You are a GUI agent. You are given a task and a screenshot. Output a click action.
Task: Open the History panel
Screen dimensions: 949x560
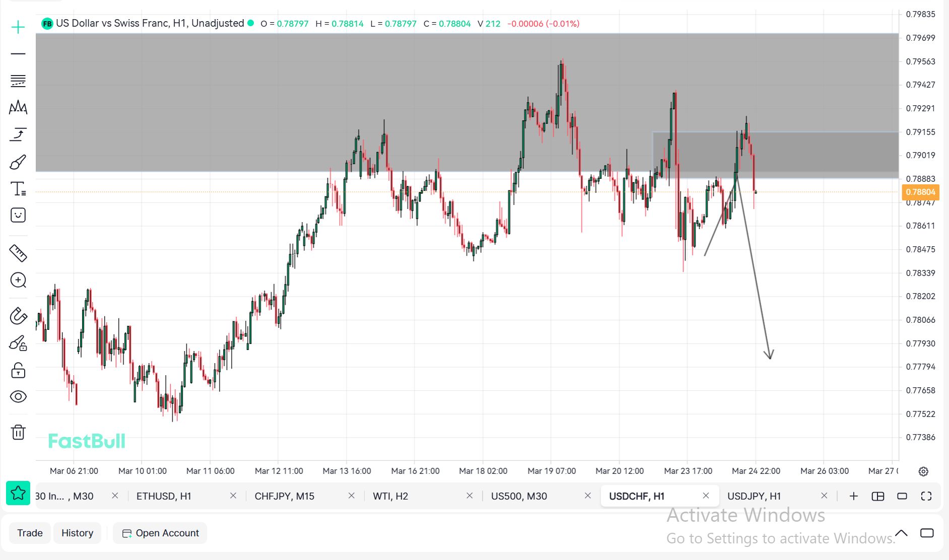click(77, 533)
